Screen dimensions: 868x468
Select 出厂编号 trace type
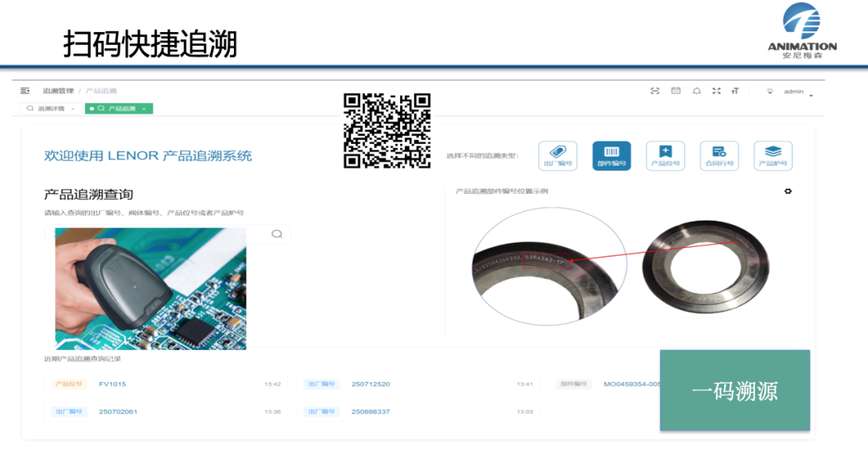[558, 156]
